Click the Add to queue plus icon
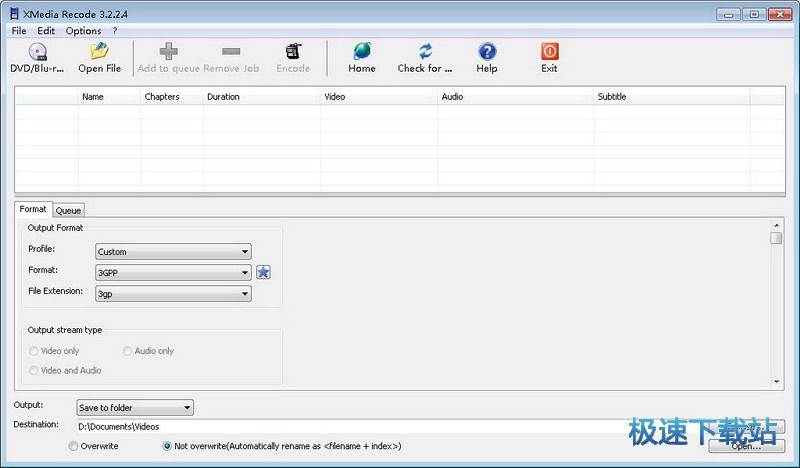The image size is (800, 468). [168, 51]
